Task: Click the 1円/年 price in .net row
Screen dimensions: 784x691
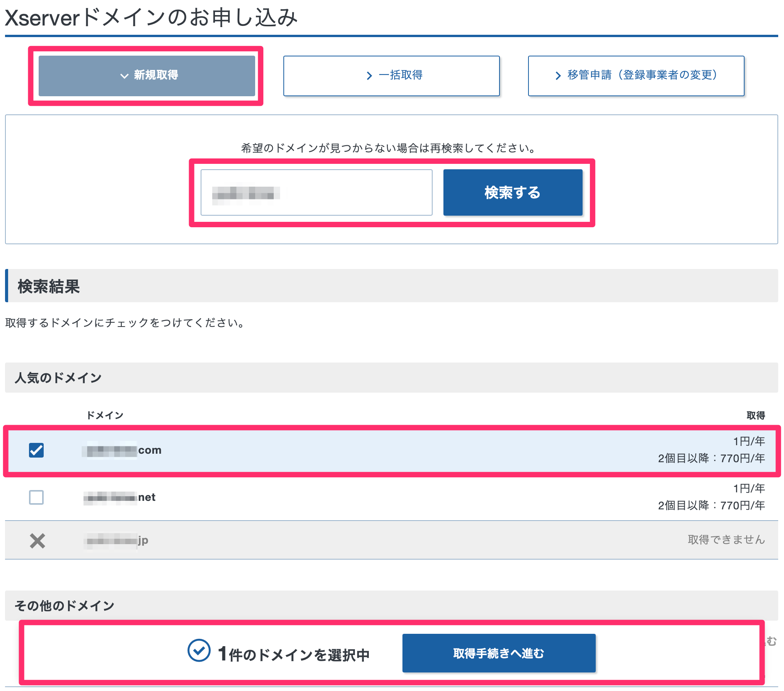Action: 749,488
